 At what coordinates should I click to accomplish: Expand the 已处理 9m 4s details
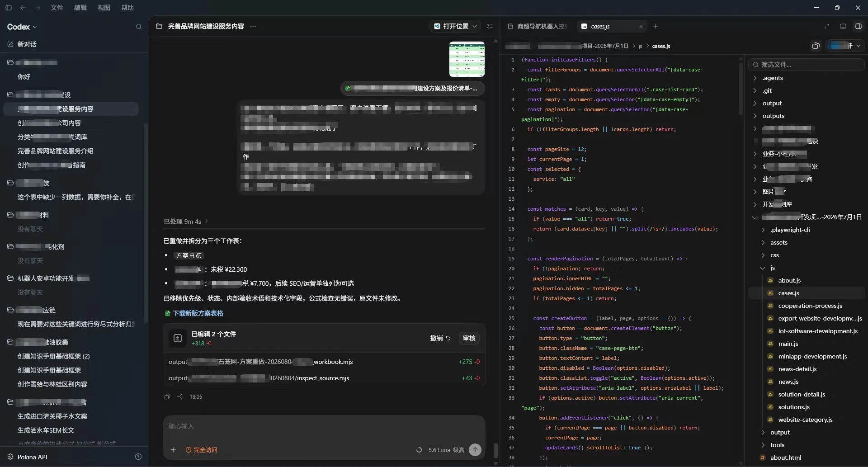(x=186, y=222)
